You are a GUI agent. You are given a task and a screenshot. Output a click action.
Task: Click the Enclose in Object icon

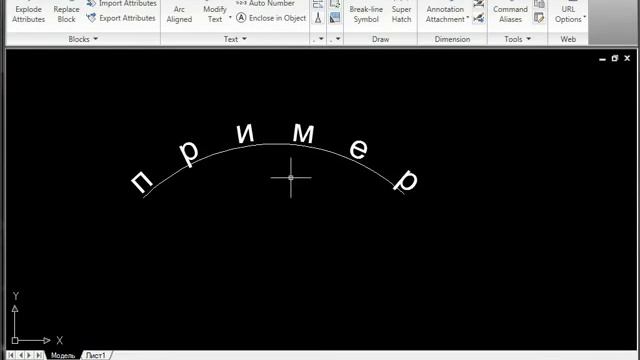click(241, 18)
